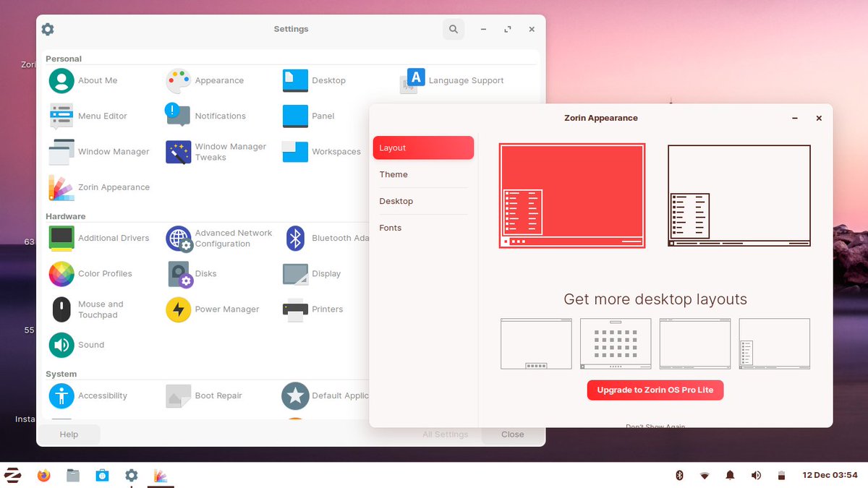Image resolution: width=868 pixels, height=488 pixels.
Task: Click battery indicator in tray
Action: pos(781,475)
